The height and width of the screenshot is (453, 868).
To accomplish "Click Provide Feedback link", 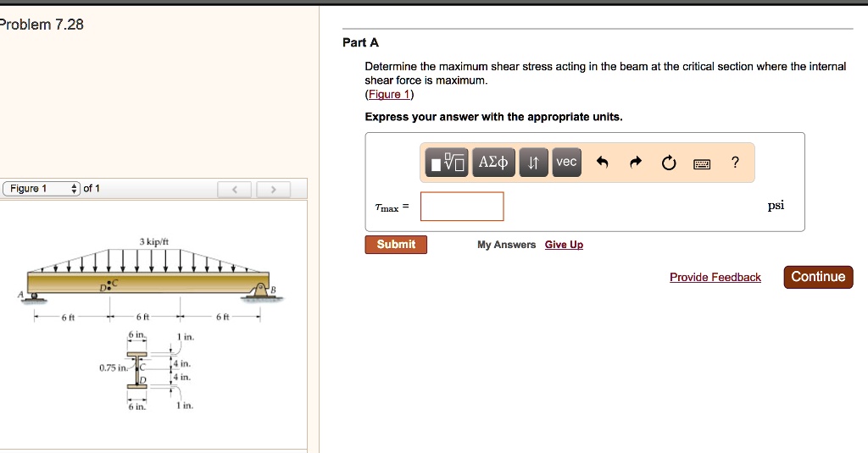I will pyautogui.click(x=715, y=277).
